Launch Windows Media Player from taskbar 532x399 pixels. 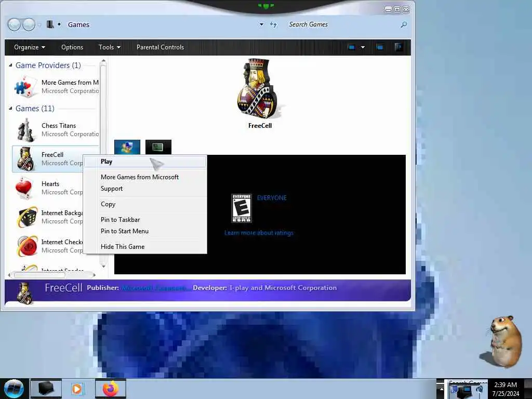click(77, 389)
